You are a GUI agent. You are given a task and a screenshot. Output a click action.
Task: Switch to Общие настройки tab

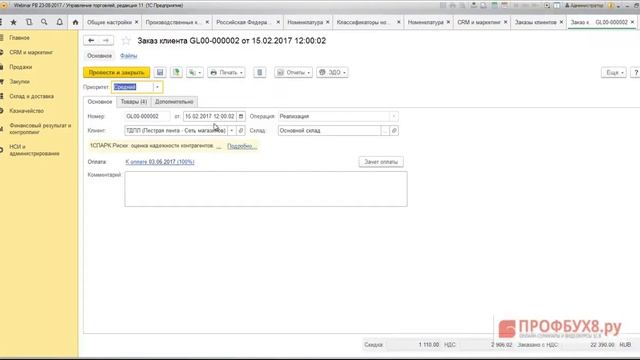pos(109,22)
